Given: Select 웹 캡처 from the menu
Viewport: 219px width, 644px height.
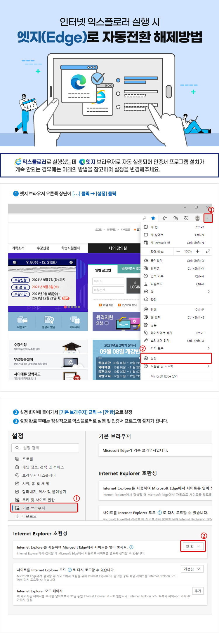Looking at the screenshot, I should click(x=176, y=317).
